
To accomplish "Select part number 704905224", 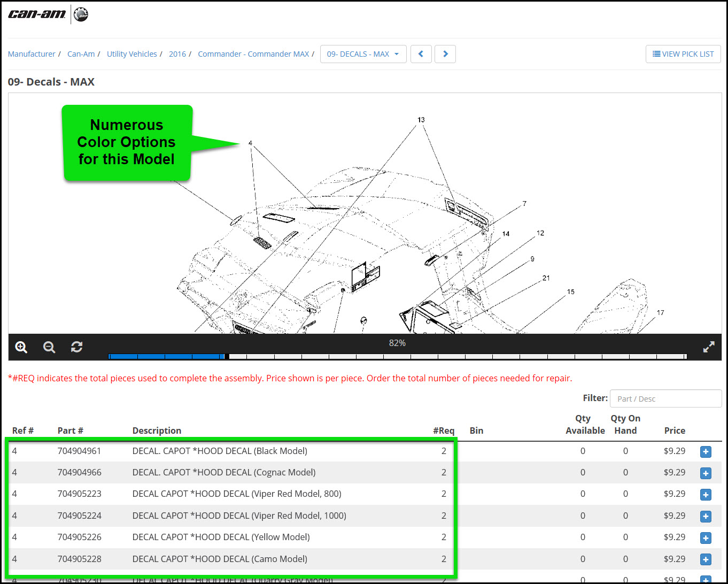I will coord(79,516).
